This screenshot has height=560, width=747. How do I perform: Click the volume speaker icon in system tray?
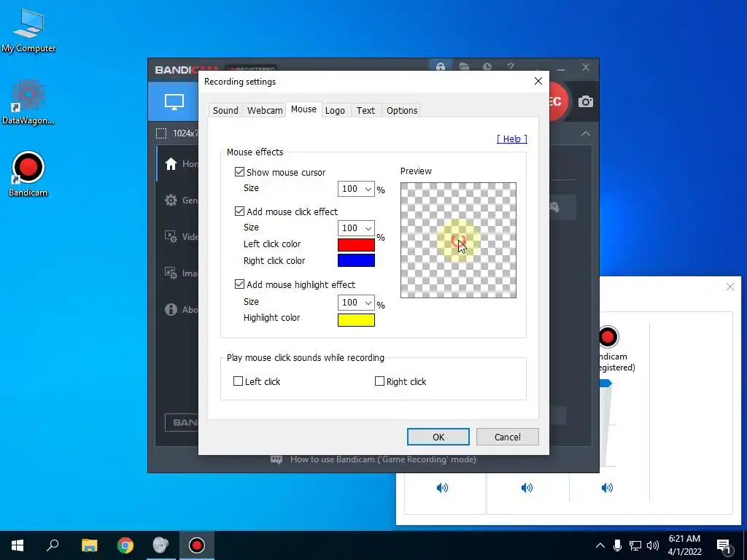coord(653,545)
